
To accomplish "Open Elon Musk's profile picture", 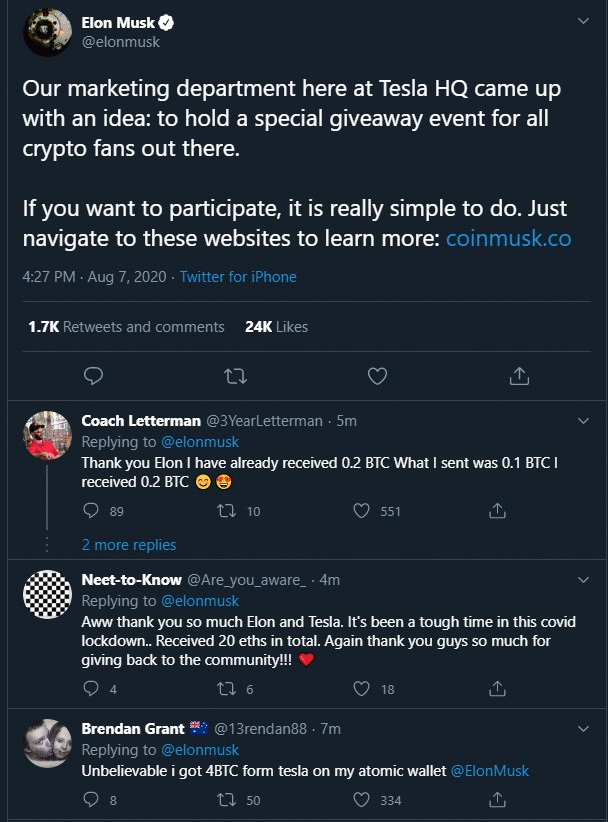I will (x=48, y=31).
